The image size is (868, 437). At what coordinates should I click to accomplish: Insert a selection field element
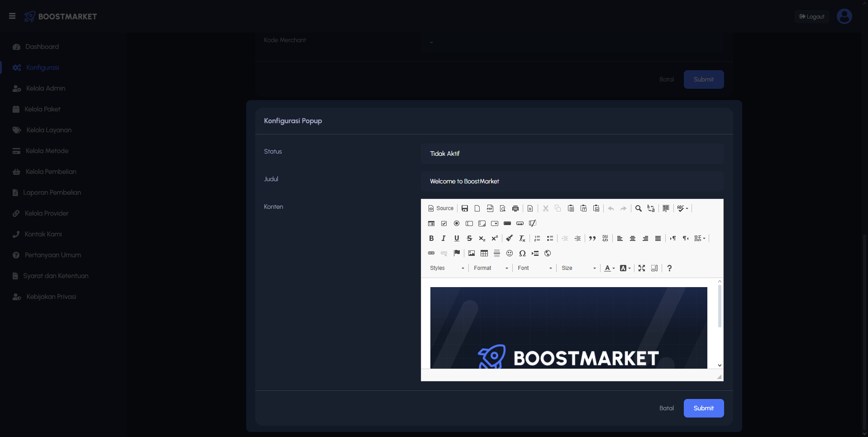(494, 223)
